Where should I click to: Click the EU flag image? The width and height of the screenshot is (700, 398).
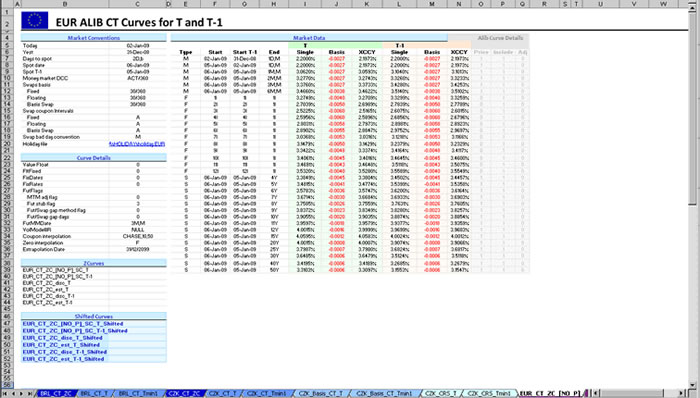click(x=34, y=21)
